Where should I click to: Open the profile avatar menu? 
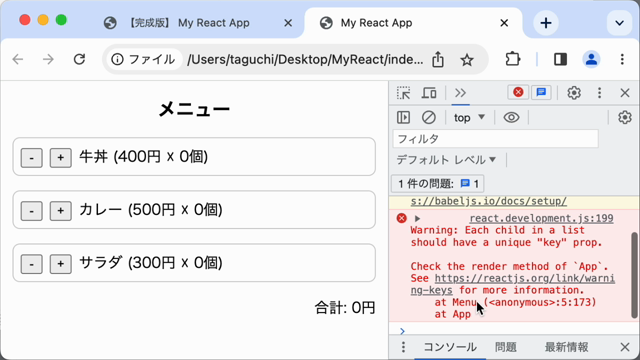point(591,60)
